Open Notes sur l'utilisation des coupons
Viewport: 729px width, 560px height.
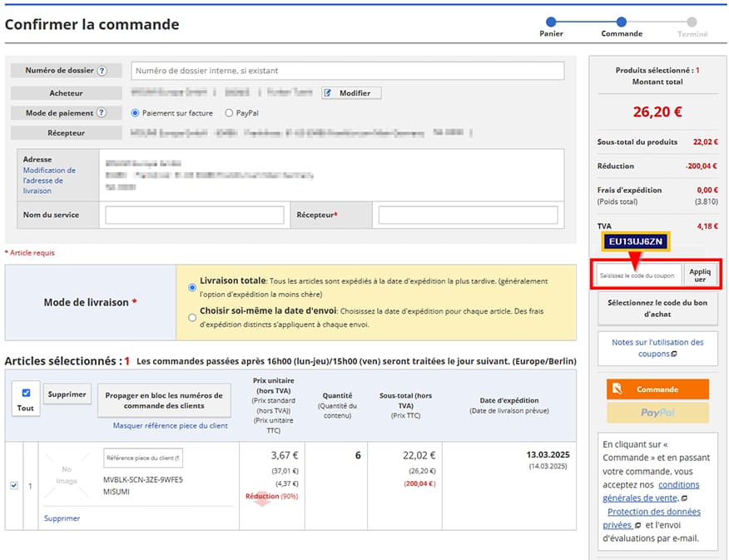pyautogui.click(x=657, y=348)
